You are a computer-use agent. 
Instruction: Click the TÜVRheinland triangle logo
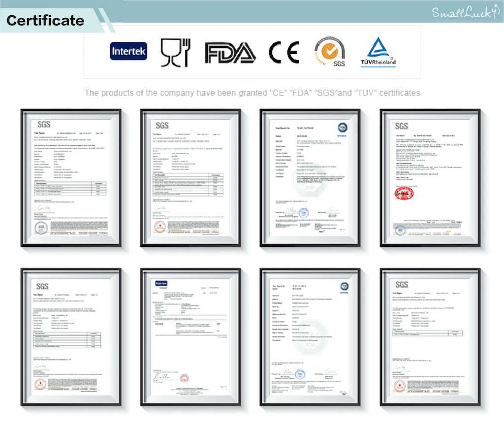378,51
